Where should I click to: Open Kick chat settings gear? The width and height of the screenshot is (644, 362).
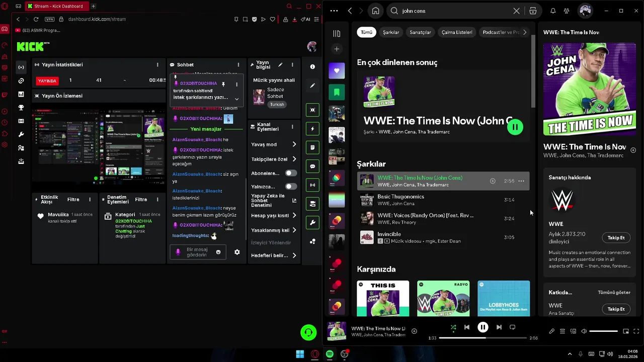point(237,252)
